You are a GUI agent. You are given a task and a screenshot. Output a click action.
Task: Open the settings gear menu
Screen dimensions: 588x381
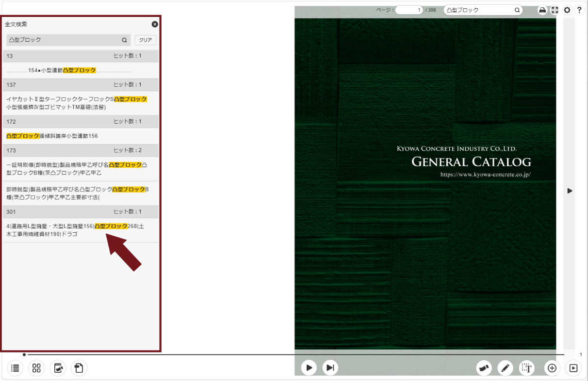coord(567,10)
